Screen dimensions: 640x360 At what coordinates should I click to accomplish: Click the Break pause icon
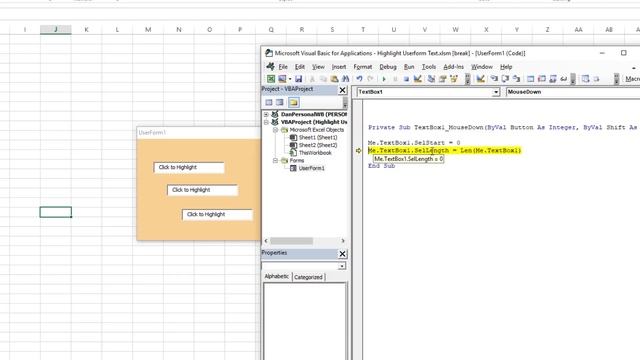click(395, 79)
